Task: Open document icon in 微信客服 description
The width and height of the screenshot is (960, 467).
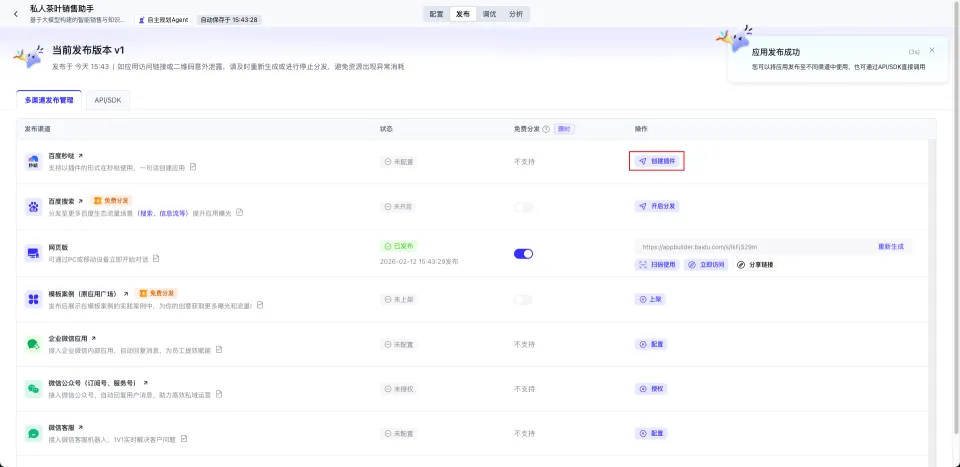Action: click(184, 439)
